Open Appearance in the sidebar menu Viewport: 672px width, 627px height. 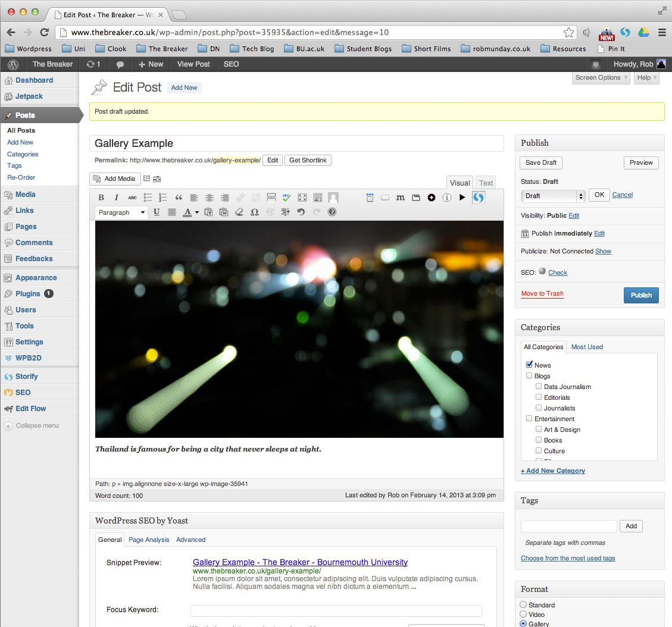[x=36, y=278]
